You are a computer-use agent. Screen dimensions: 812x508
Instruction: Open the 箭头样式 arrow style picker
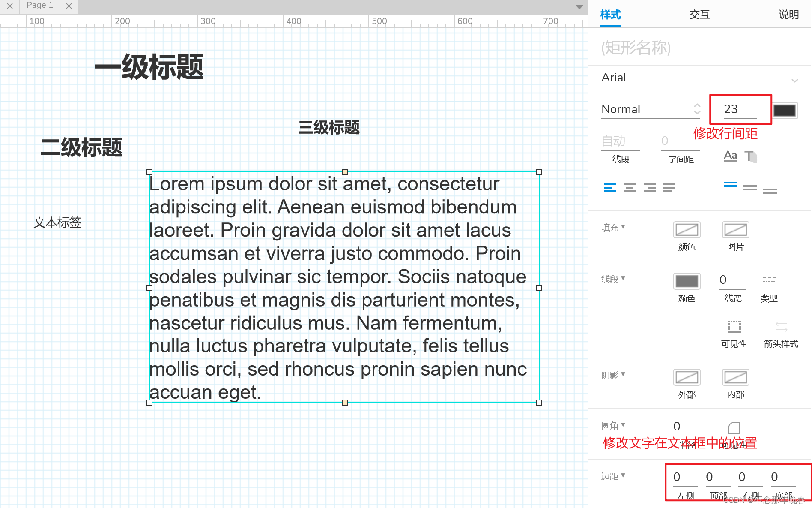781,326
